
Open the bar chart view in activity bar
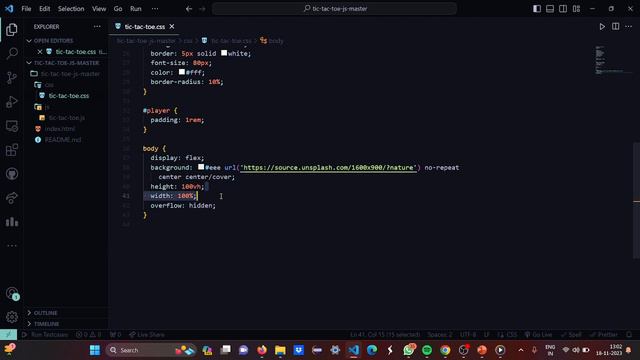12,222
